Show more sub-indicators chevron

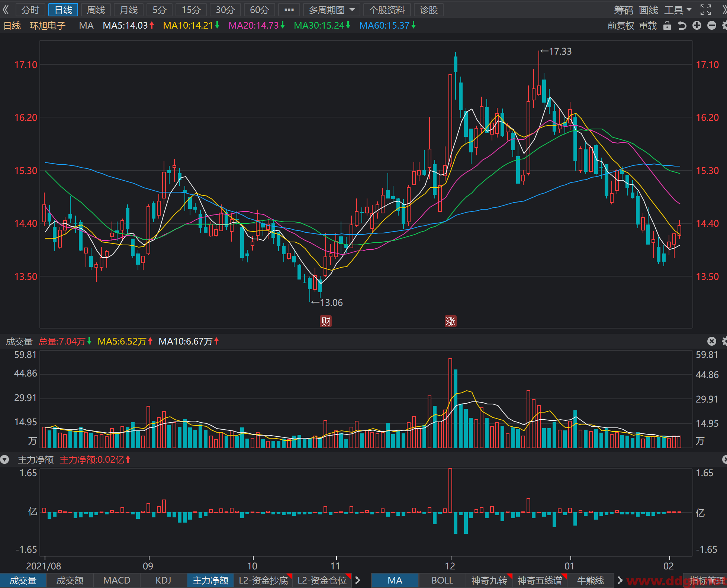point(358,580)
